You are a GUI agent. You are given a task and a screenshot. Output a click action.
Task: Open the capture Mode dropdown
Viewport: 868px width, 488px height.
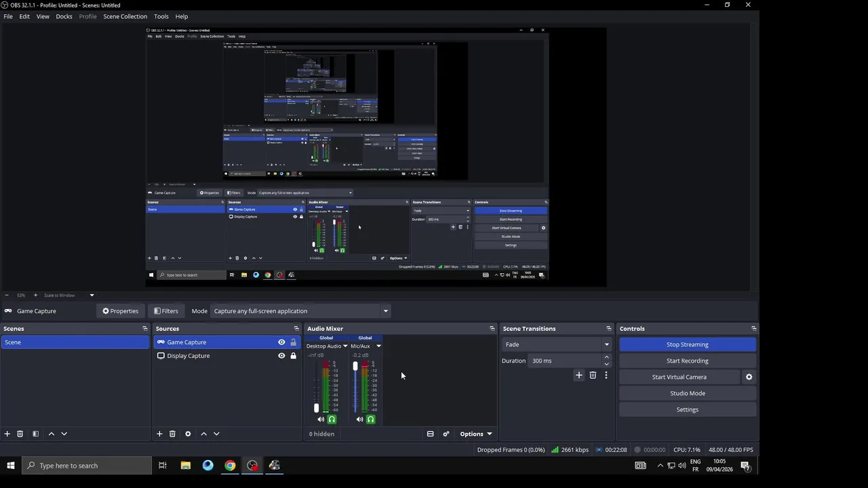300,311
